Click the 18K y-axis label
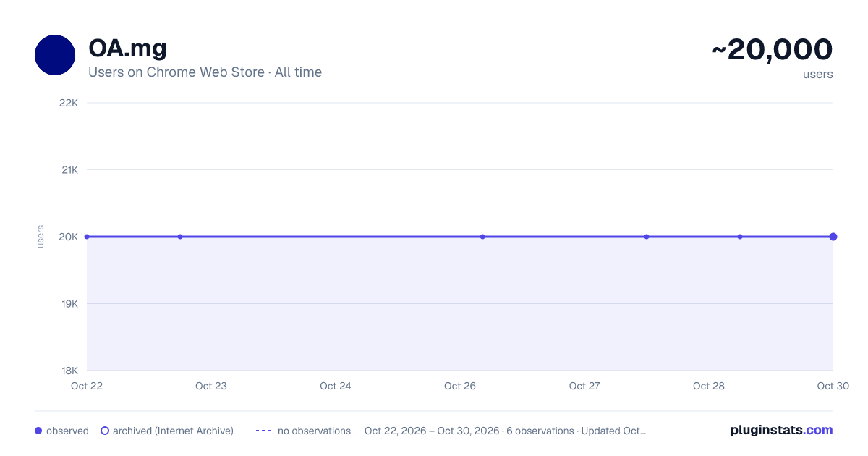The height and width of the screenshot is (456, 868). [69, 371]
